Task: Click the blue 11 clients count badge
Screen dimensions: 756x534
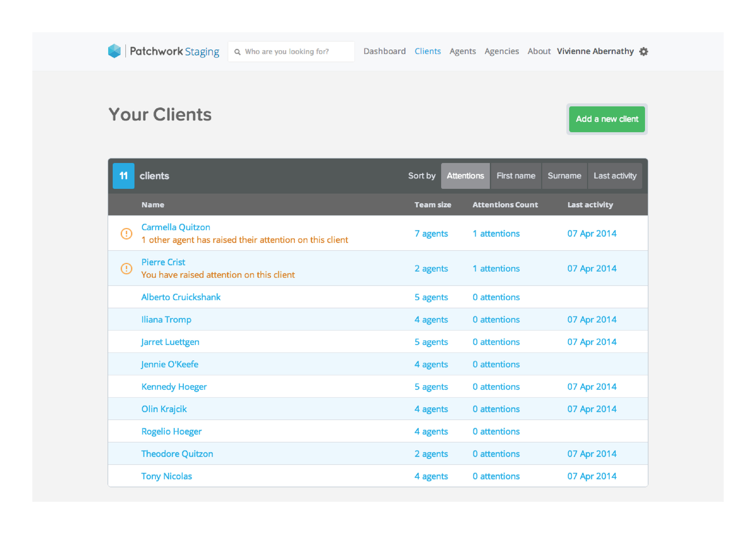Action: (x=123, y=176)
